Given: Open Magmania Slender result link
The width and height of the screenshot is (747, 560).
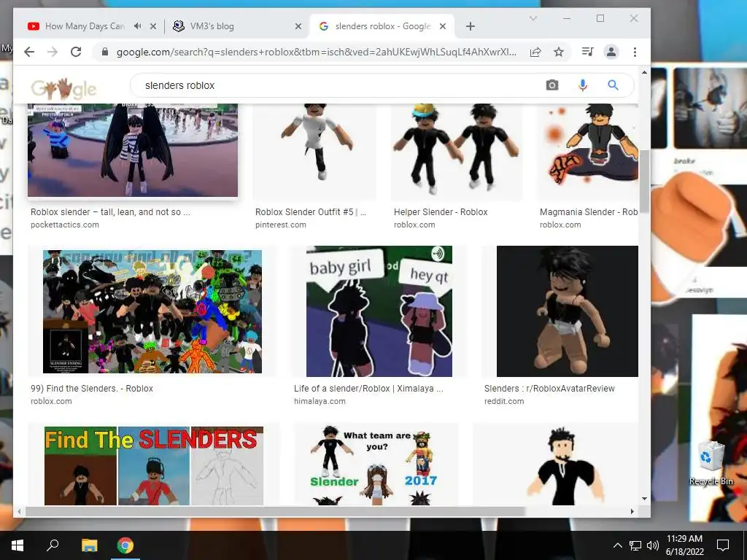Looking at the screenshot, I should (589, 212).
